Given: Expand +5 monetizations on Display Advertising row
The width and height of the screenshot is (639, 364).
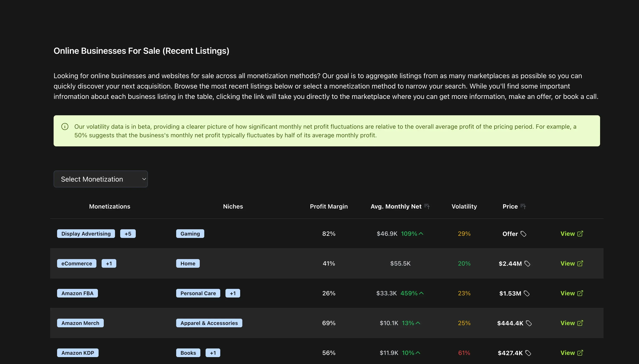Looking at the screenshot, I should pos(128,234).
